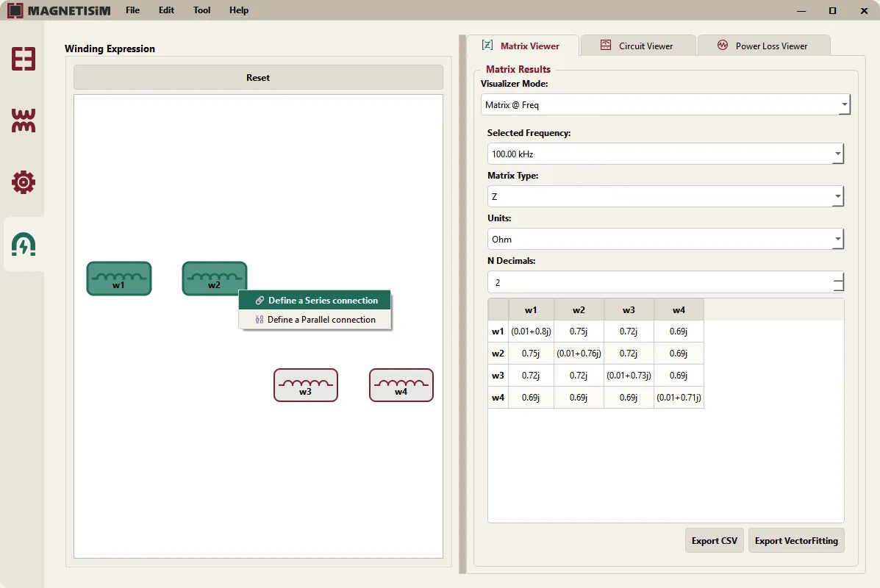
Task: Click the 0.72j cell in row w2
Action: [x=629, y=354]
